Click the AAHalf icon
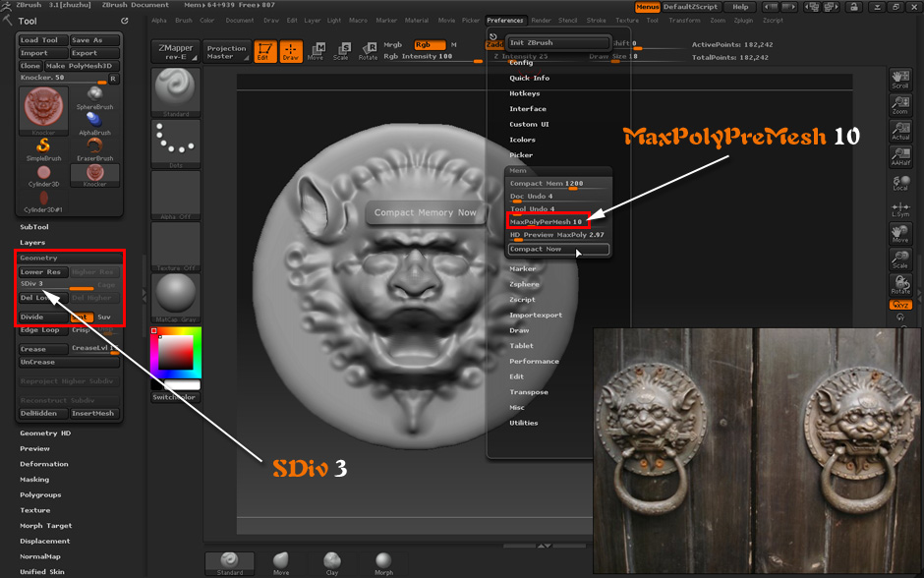The height and width of the screenshot is (578, 924). (x=900, y=156)
